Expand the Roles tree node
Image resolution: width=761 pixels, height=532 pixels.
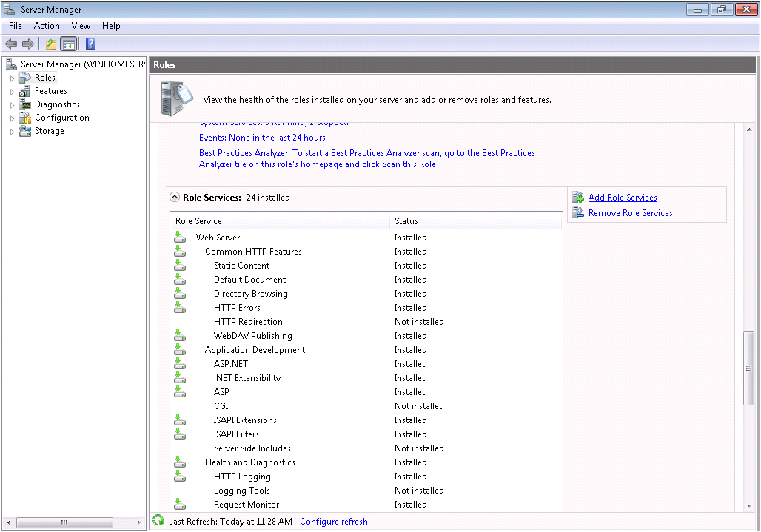pos(12,78)
